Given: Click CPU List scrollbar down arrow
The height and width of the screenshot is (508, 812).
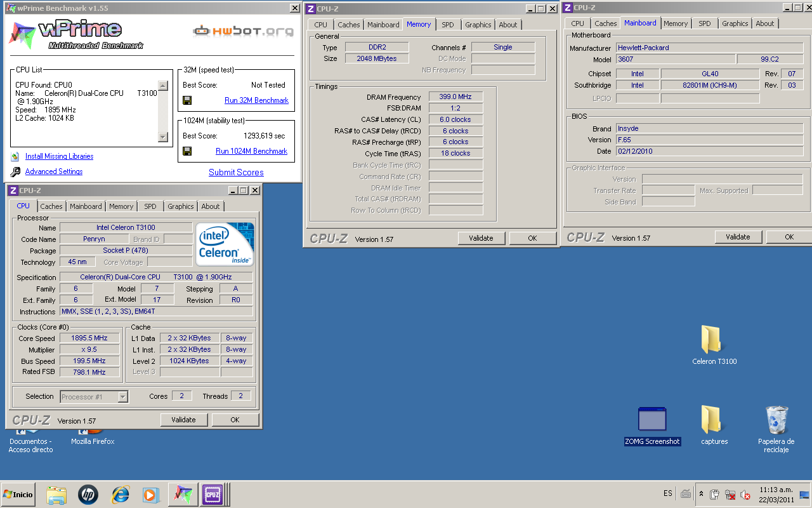Looking at the screenshot, I should [163, 137].
